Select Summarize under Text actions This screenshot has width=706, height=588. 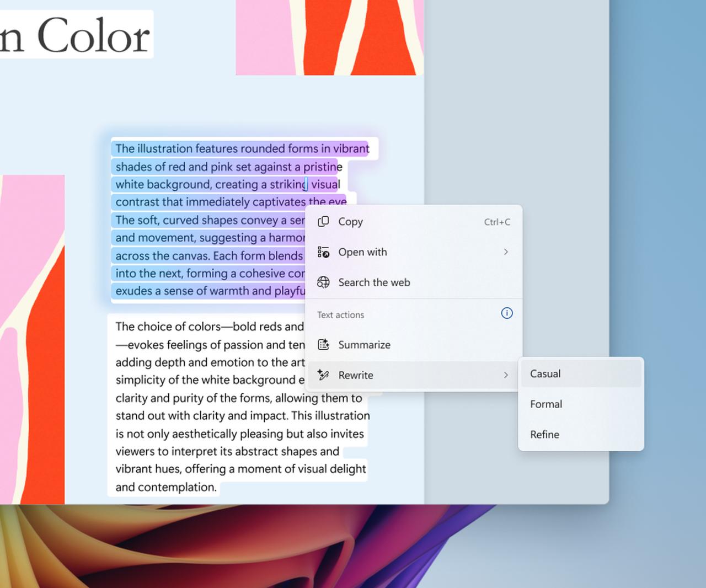364,344
